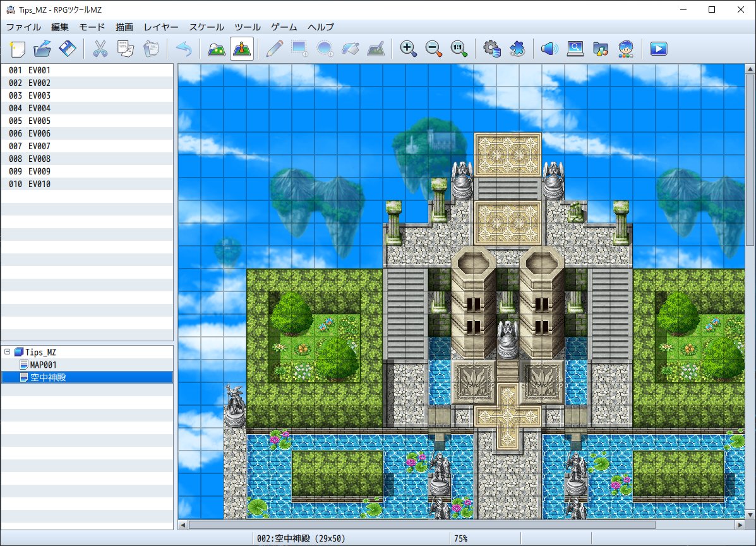The width and height of the screenshot is (756, 546).
Task: Open the Event Searcher monitor icon
Action: pyautogui.click(x=575, y=49)
